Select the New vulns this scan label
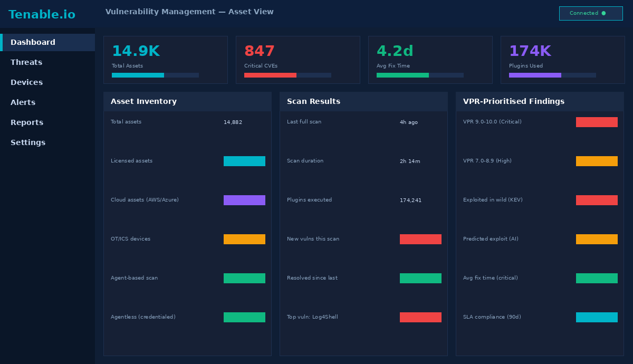 [313, 239]
